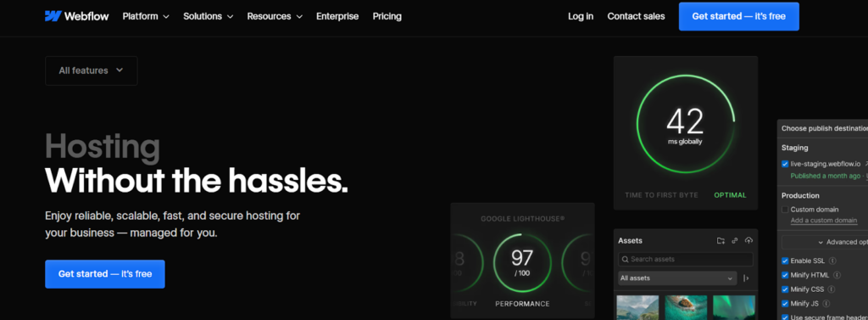Viewport: 868px width, 320px height.
Task: Toggle the Use secure frame headers checkbox
Action: click(x=785, y=317)
